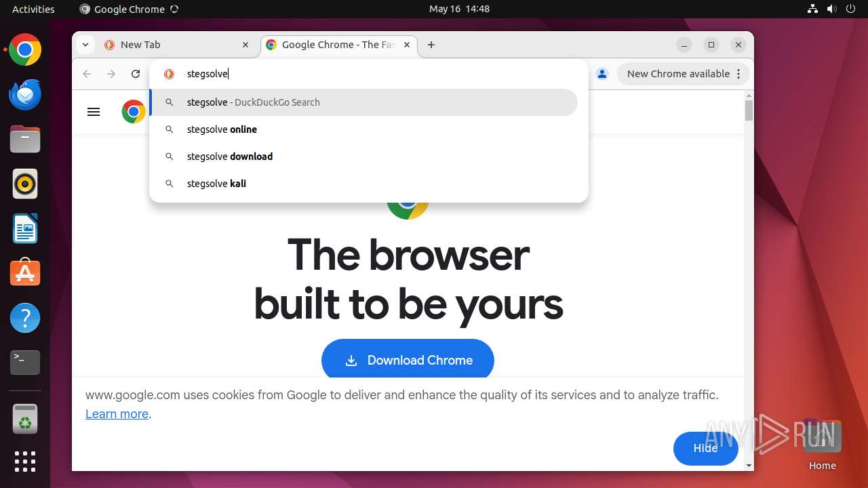Switch to Google Chrome - The Fast tab
868x488 pixels.
tap(338, 45)
